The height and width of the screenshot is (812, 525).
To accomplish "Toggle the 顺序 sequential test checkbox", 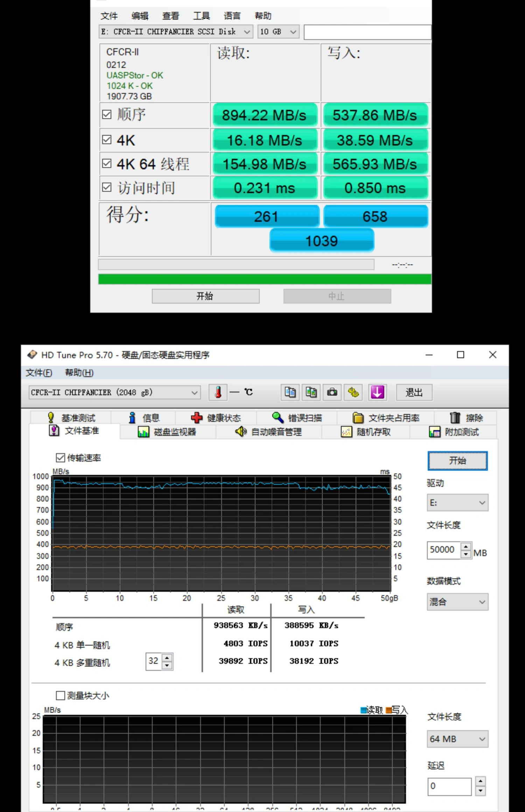I will pos(107,114).
